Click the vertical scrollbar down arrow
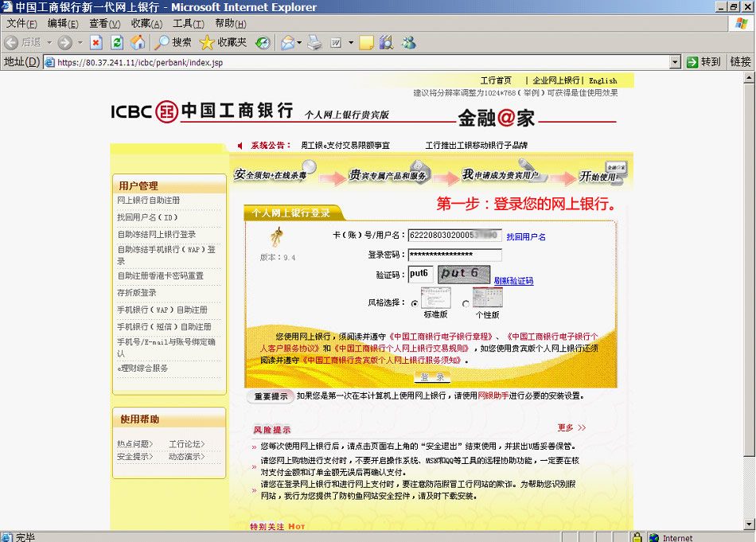Image resolution: width=756 pixels, height=542 pixels. tap(749, 524)
